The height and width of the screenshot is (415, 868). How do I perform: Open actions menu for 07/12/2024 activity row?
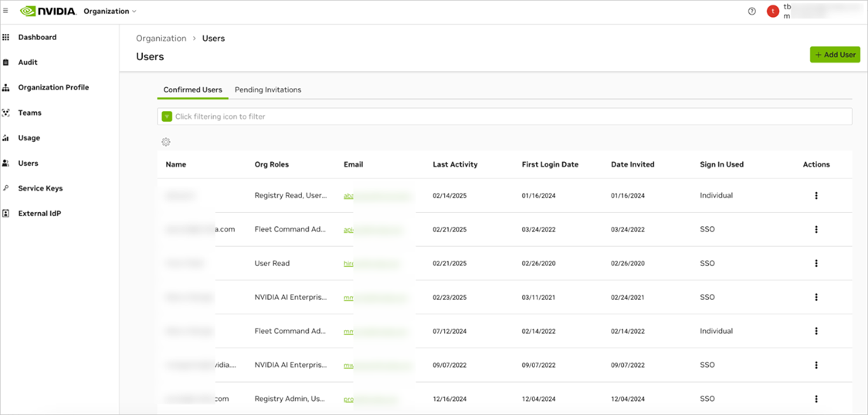tap(816, 331)
